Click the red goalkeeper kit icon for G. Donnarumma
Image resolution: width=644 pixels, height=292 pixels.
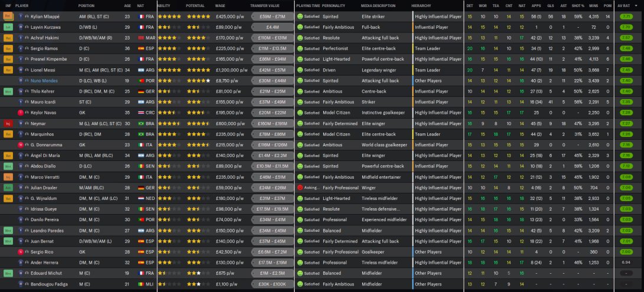[20, 145]
